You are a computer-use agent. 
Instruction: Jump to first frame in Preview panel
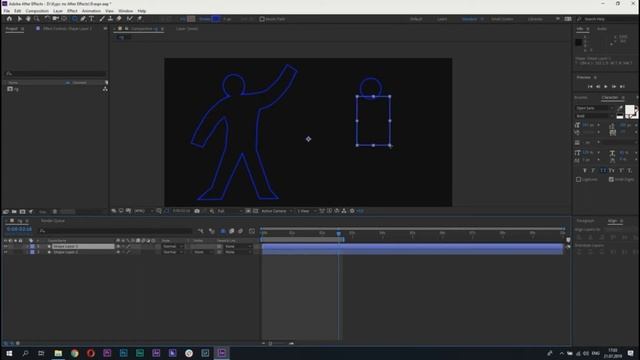pos(590,87)
